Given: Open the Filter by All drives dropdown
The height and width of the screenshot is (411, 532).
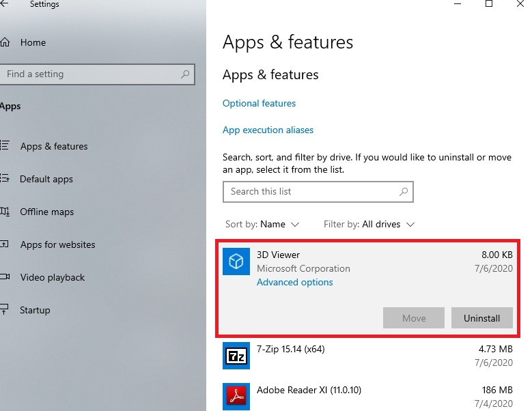Looking at the screenshot, I should pos(369,224).
